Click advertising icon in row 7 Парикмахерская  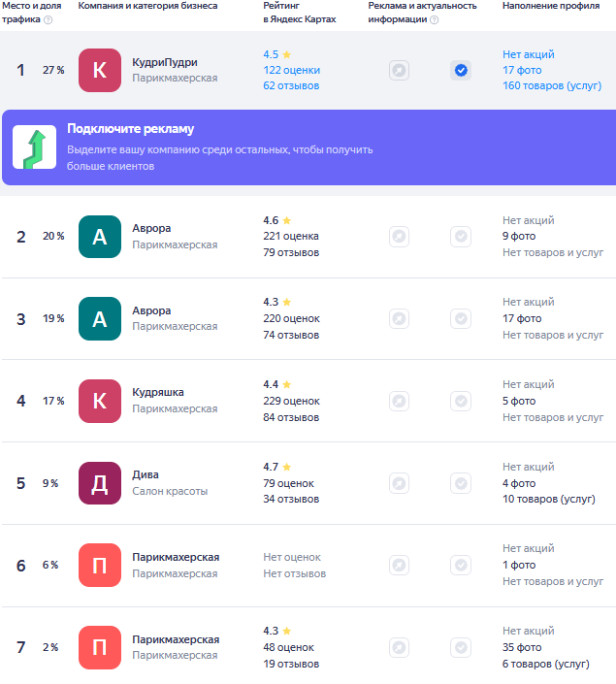399,647
